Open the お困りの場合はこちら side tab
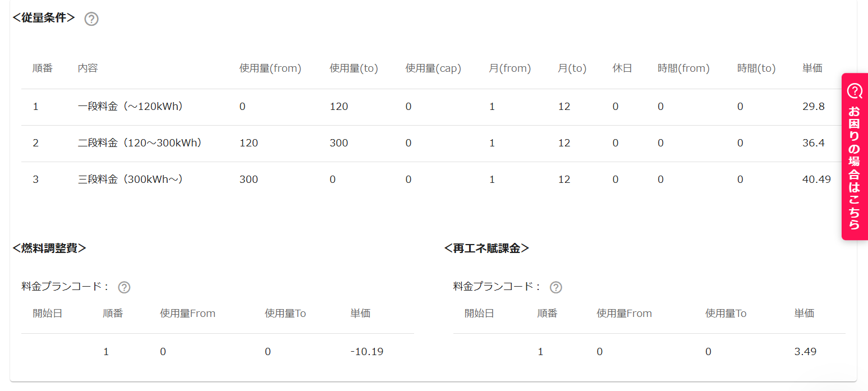 pos(855,157)
